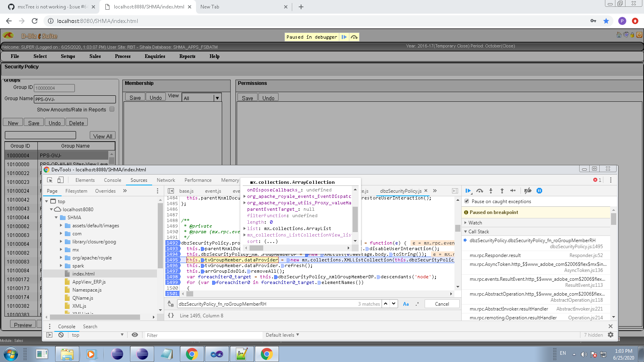The image size is (644, 362).
Task: Click the Step out of current function icon
Action: click(x=502, y=191)
